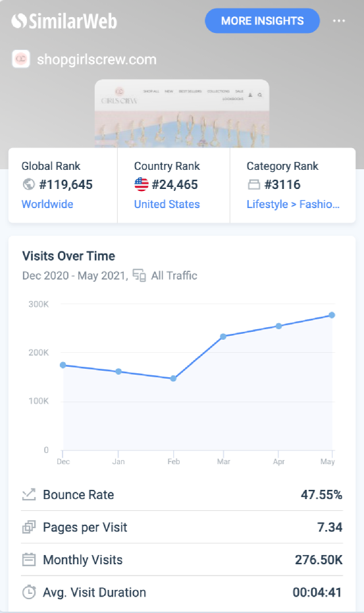Select the Jan data point on chart

pos(118,371)
